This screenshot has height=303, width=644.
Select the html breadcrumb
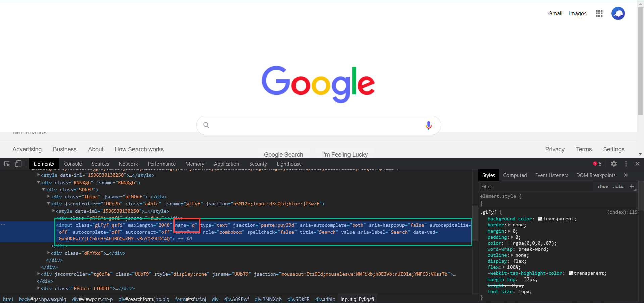pos(8,299)
